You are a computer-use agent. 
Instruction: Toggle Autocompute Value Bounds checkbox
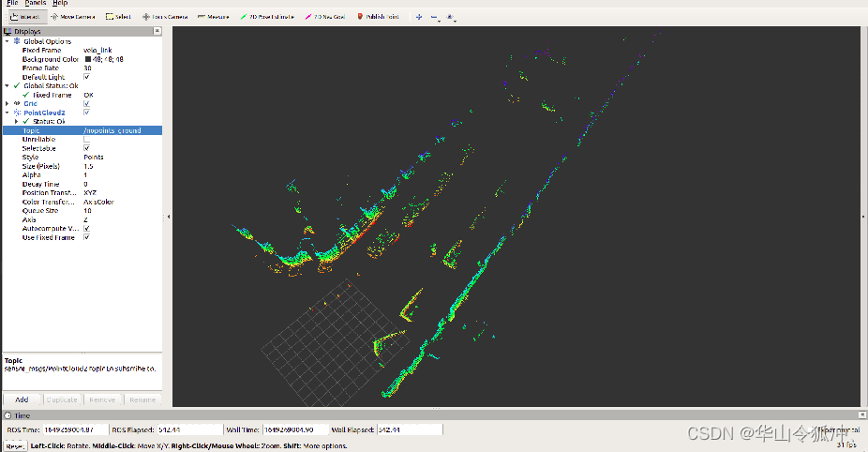pos(87,228)
